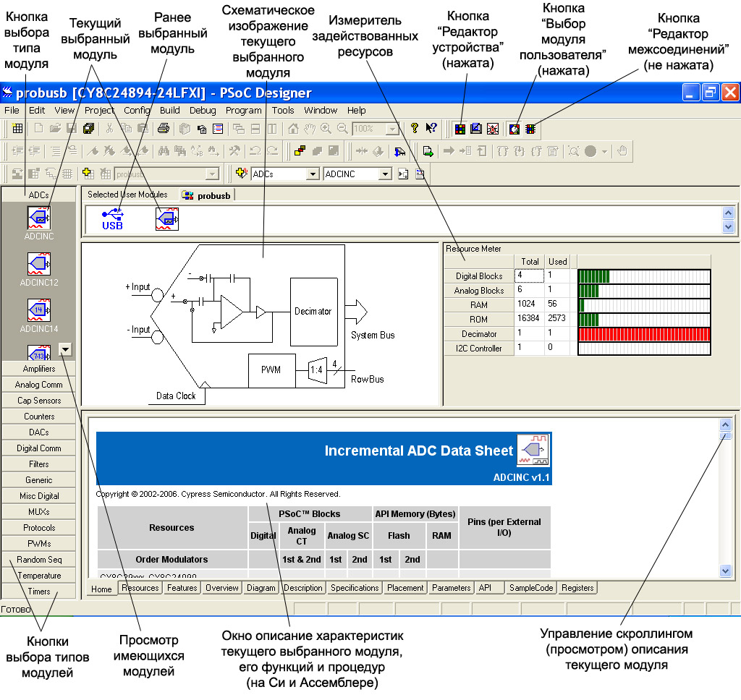Expand the Timers module category
Image resolution: width=741 pixels, height=700 pixels.
click(x=39, y=591)
